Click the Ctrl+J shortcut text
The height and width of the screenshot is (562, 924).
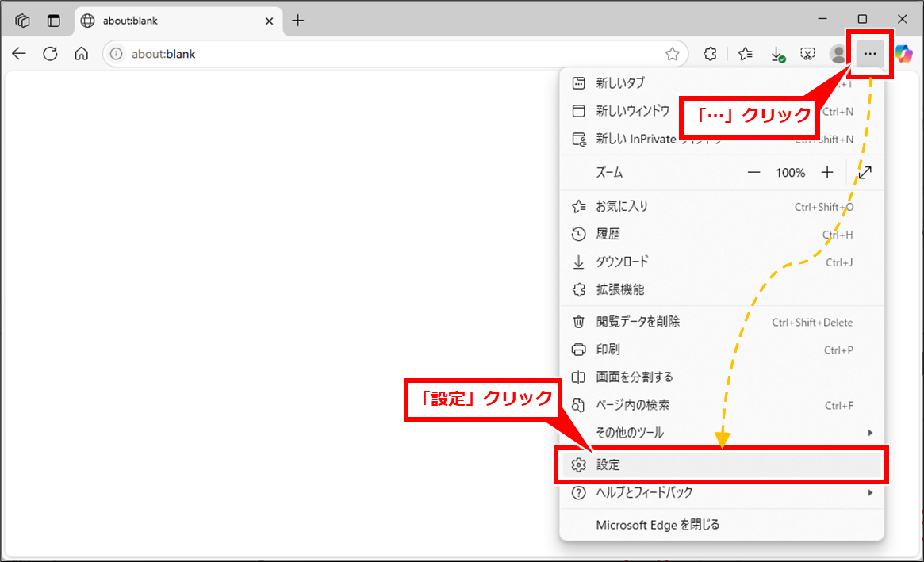pos(839,262)
